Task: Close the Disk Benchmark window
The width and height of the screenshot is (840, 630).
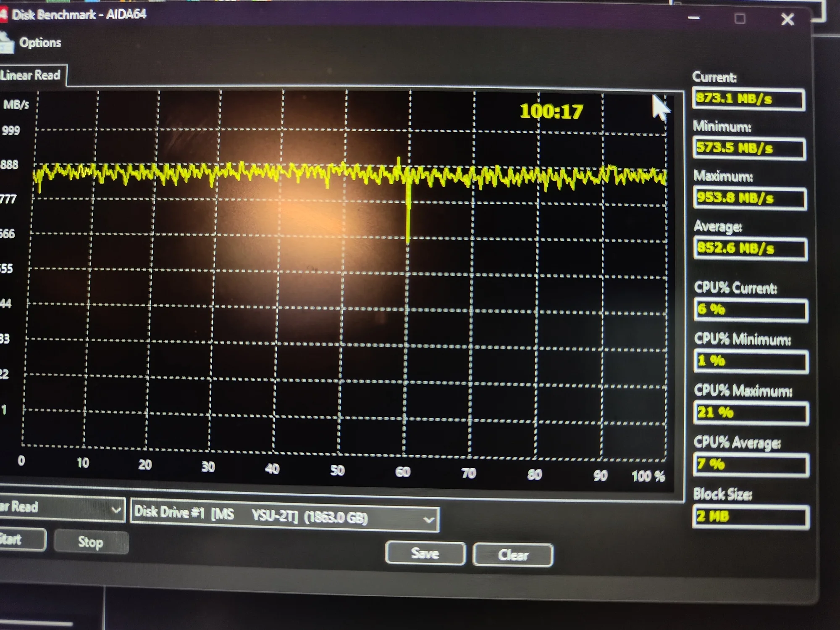Action: coord(787,19)
